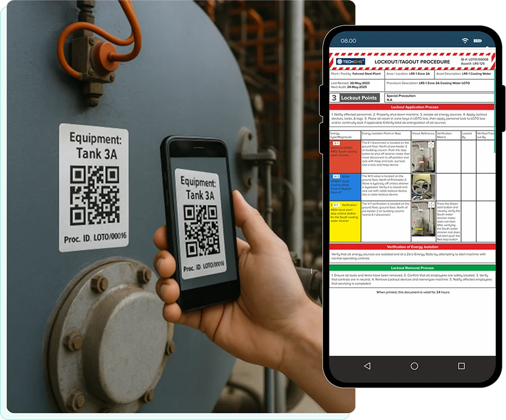
Task: Click Last Revised 26-May-2023 date
Action: pos(350,83)
